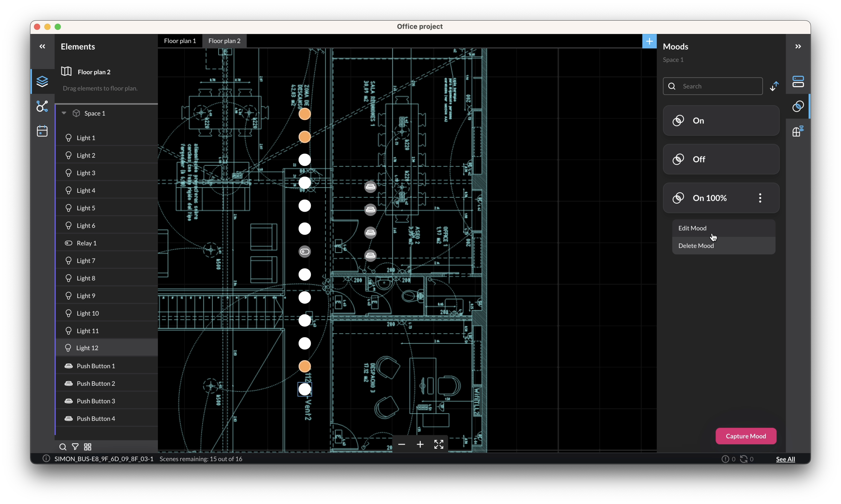Activate the Off mood card
Screen dimensions: 841x504
click(721, 159)
